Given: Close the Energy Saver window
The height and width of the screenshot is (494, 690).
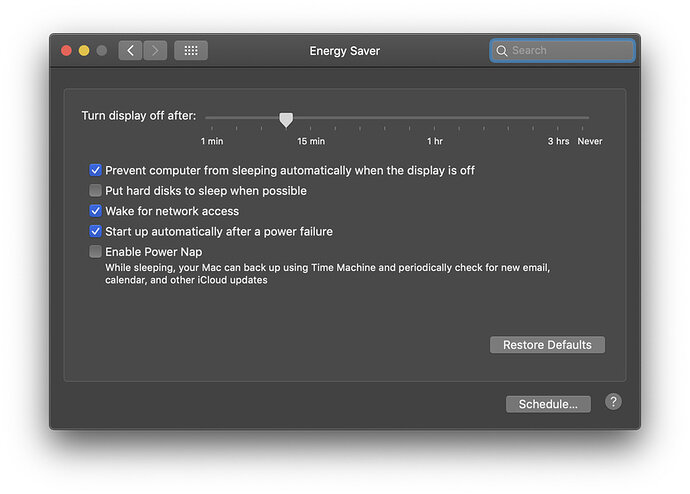Looking at the screenshot, I should point(67,50).
